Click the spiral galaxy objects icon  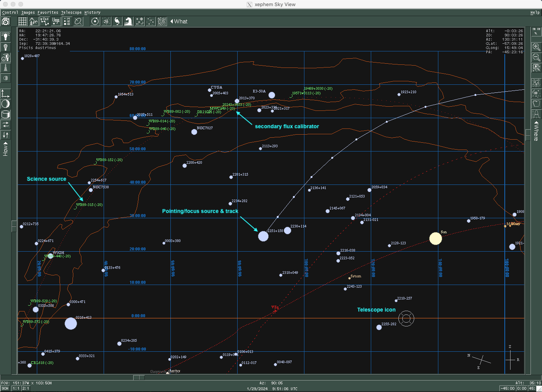point(117,21)
